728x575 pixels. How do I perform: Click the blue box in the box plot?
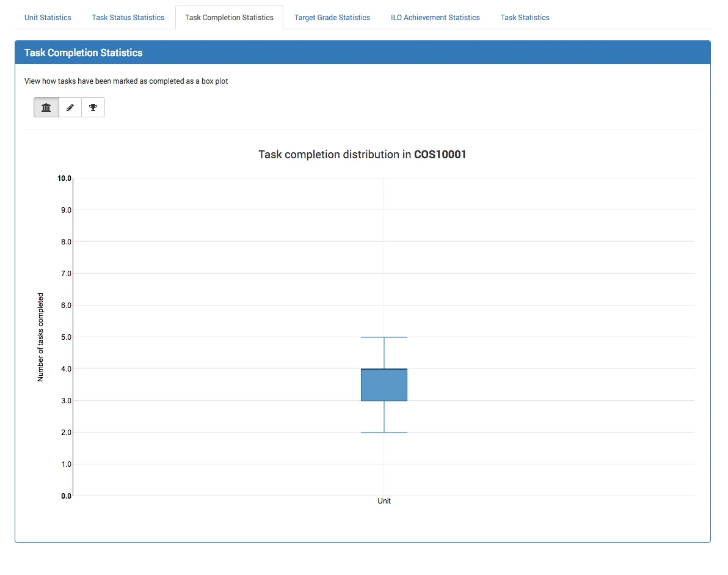[x=384, y=385]
